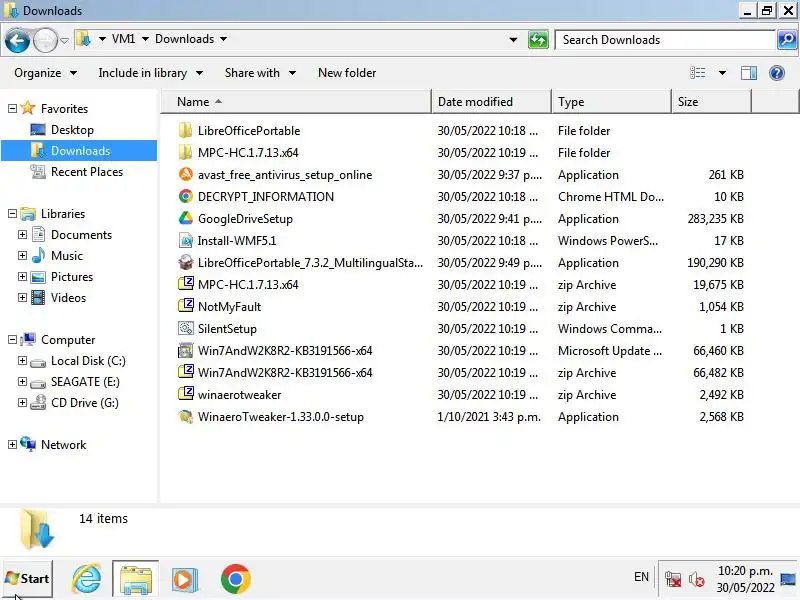Select Recent Places in Favorites
800x600 pixels.
tap(87, 171)
